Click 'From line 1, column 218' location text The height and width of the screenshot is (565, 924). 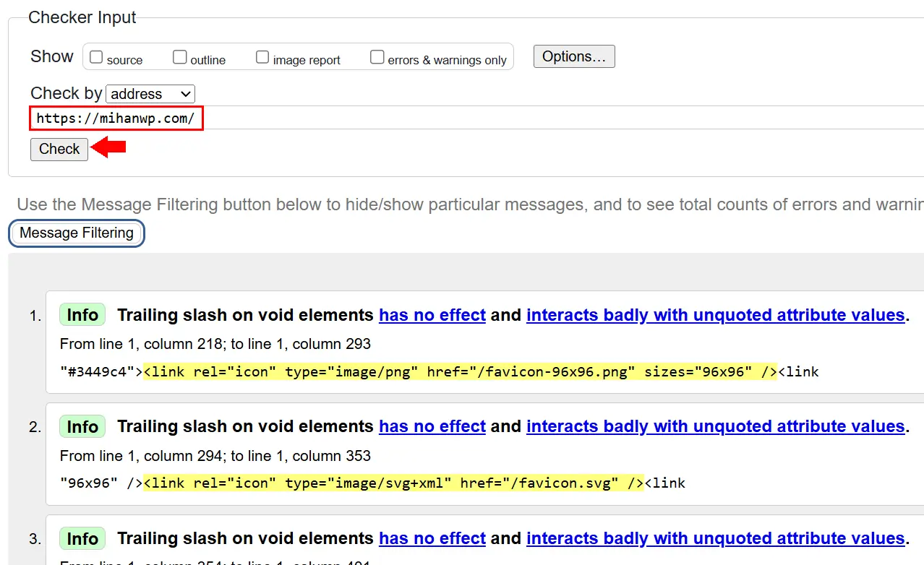[x=215, y=344]
